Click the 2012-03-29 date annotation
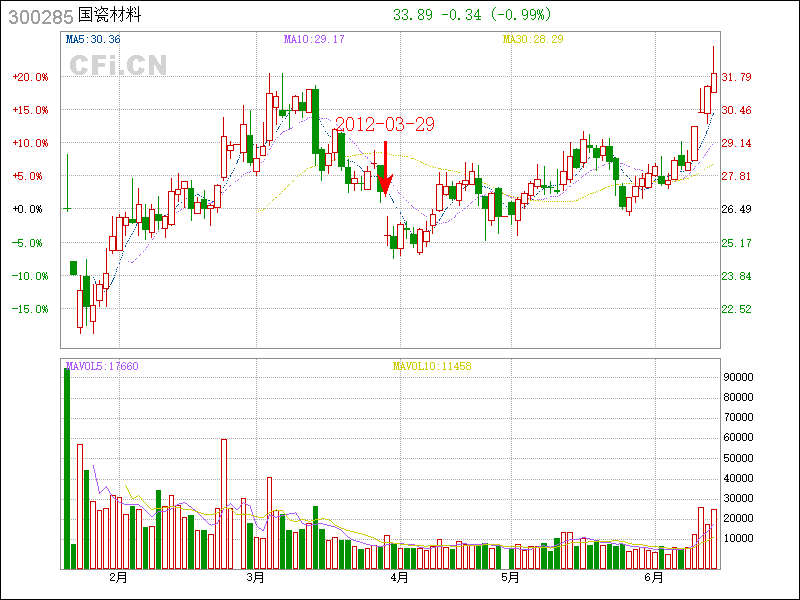Screen dimensions: 800x600 pos(385,124)
